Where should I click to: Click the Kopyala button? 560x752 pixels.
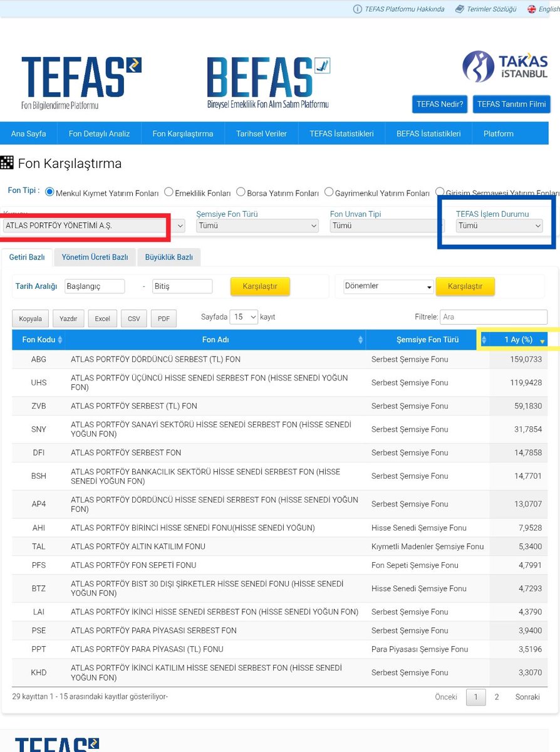[30, 319]
